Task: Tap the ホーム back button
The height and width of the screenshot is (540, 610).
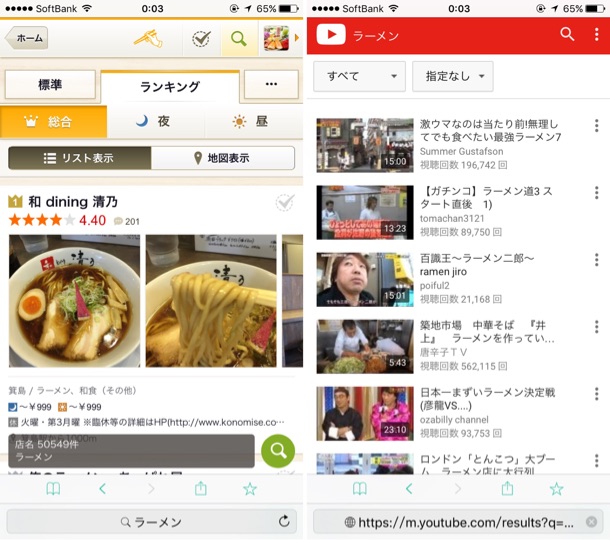Action: pyautogui.click(x=26, y=38)
